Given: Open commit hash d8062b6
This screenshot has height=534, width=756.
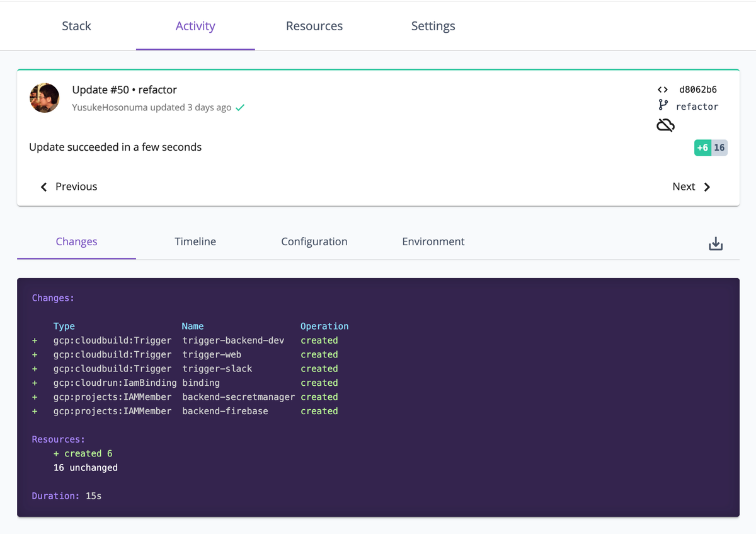Looking at the screenshot, I should pyautogui.click(x=698, y=90).
